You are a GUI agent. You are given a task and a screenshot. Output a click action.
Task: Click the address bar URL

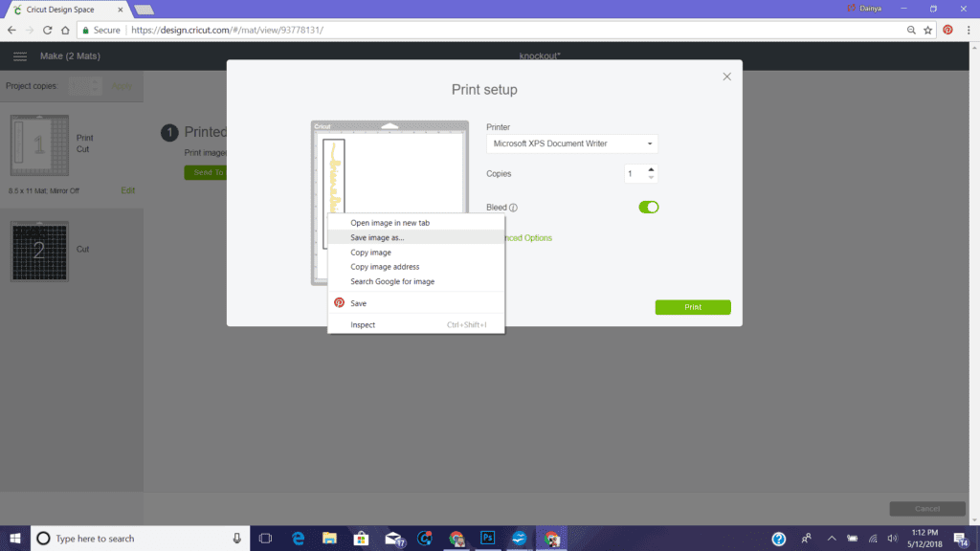(x=228, y=30)
